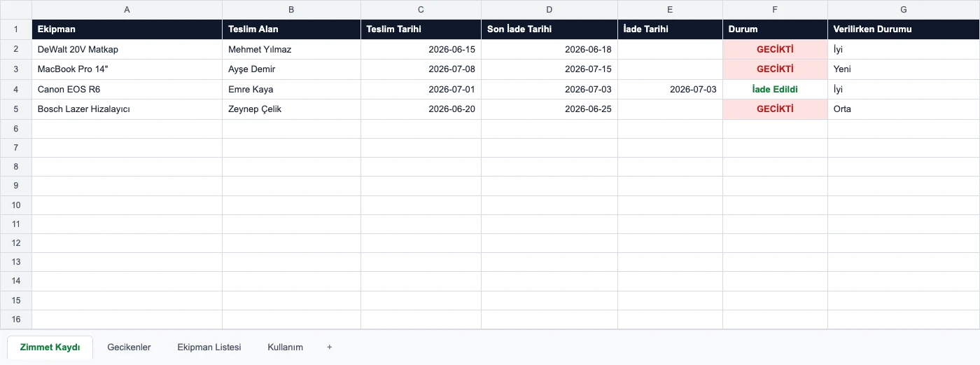
Task: Select row 10 header
Action: point(16,205)
